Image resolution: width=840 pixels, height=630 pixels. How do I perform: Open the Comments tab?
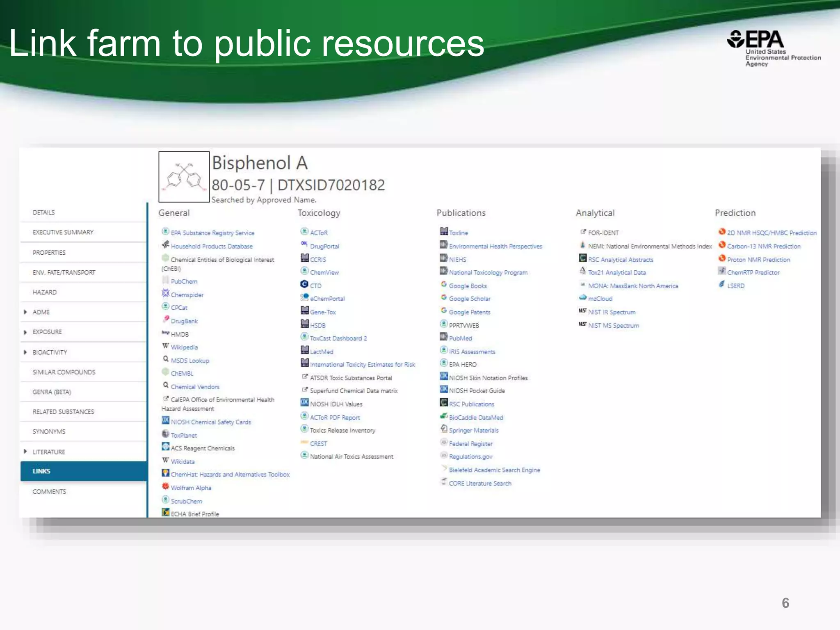point(83,491)
